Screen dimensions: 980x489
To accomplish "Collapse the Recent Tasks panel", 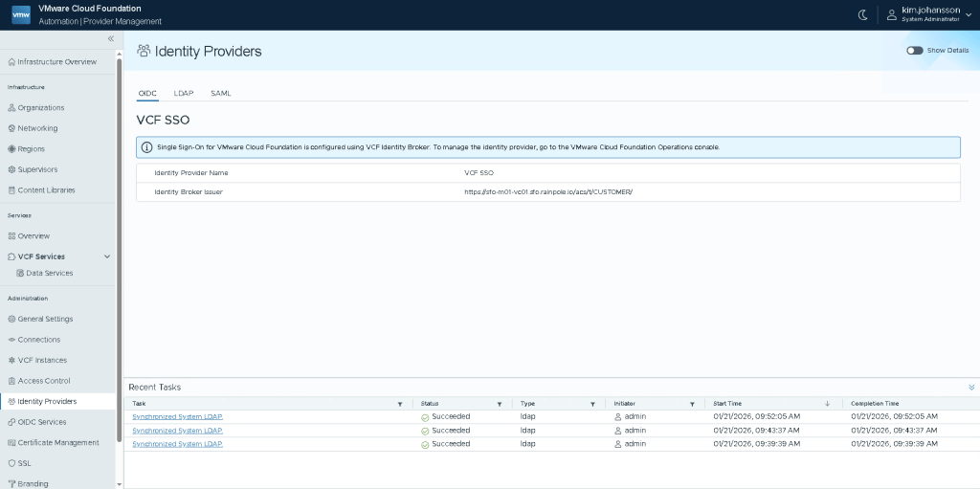I will pyautogui.click(x=971, y=388).
